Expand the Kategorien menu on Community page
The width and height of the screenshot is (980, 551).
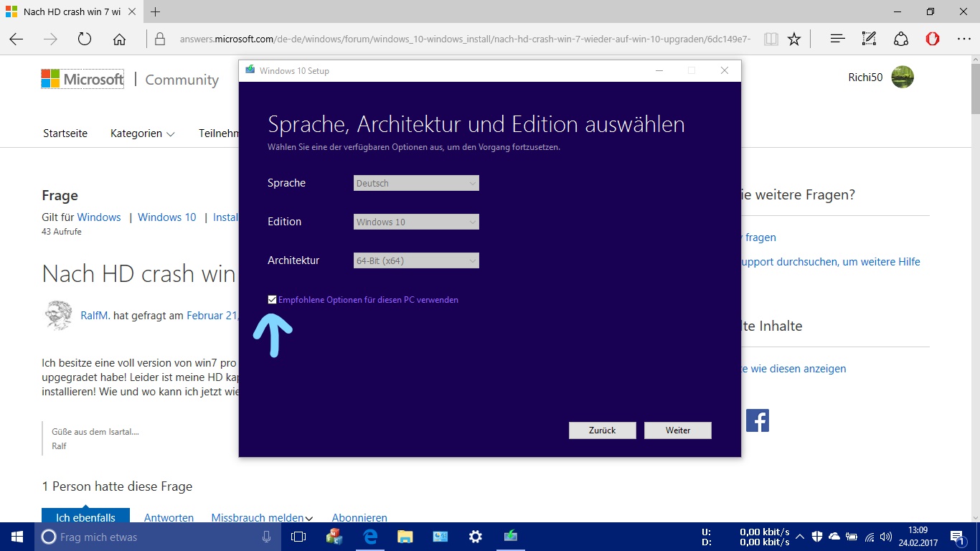(x=142, y=133)
